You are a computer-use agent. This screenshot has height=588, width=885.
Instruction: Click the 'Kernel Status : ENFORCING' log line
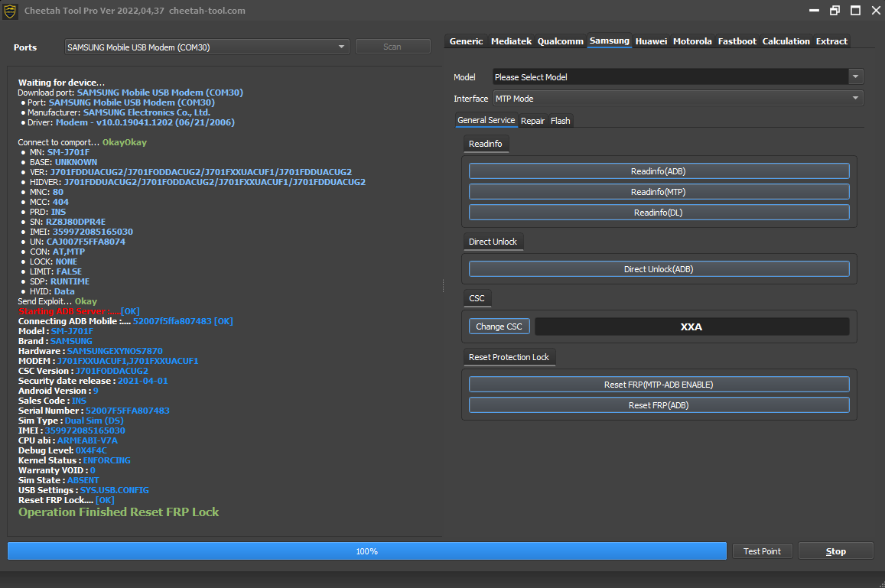point(74,460)
